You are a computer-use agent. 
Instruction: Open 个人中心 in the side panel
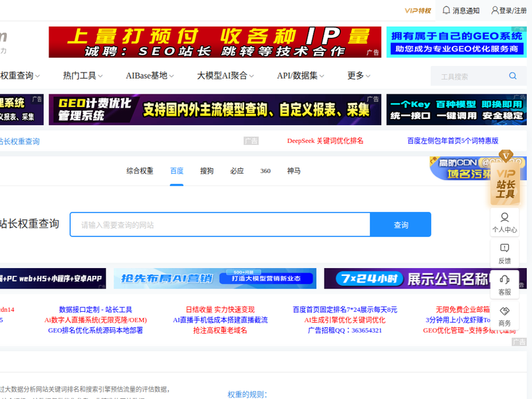click(x=505, y=223)
